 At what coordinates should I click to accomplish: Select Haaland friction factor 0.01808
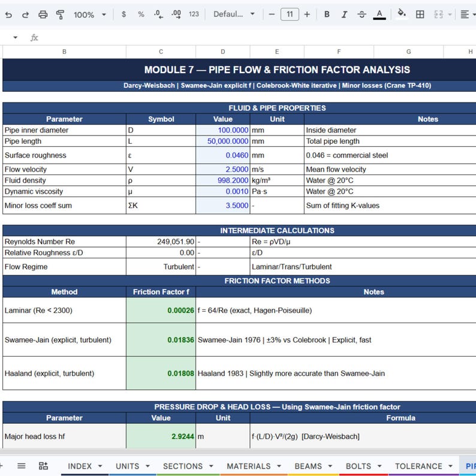161,373
